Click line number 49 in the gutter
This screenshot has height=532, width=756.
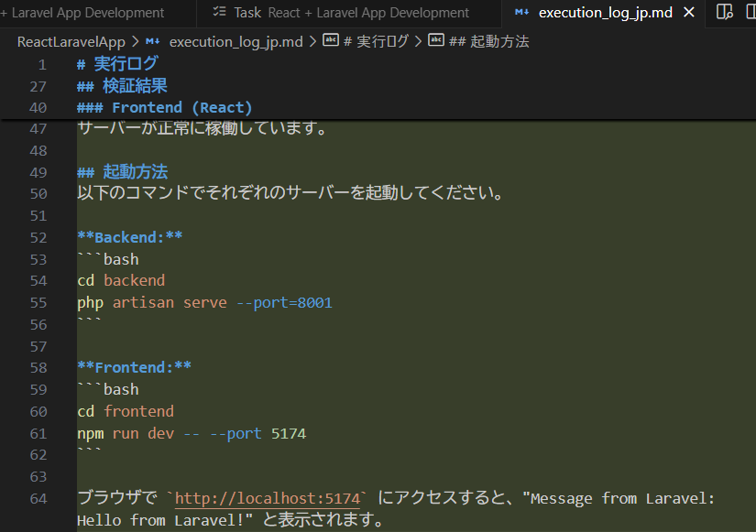pos(38,172)
